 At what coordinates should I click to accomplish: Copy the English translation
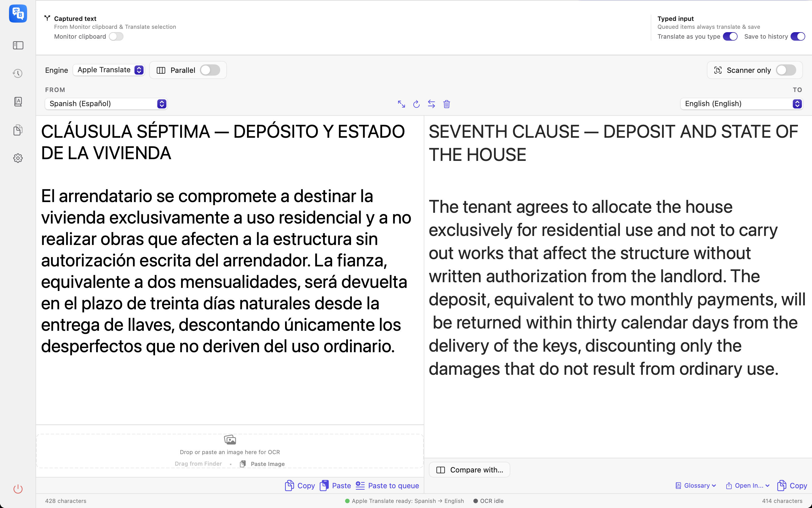point(792,485)
